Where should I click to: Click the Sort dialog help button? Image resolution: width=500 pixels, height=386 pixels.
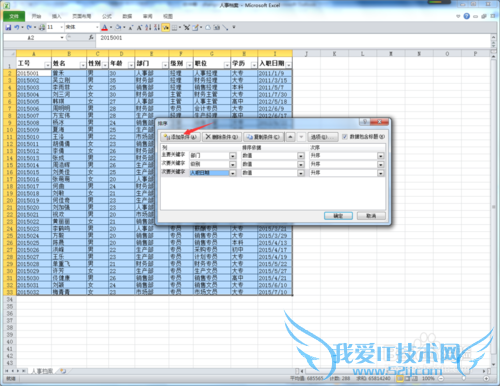365,122
